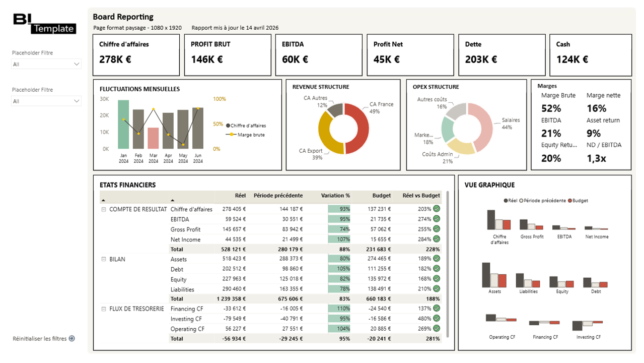
Task: Click the BILAN Total 1 239 358 € cell
Action: point(231,299)
